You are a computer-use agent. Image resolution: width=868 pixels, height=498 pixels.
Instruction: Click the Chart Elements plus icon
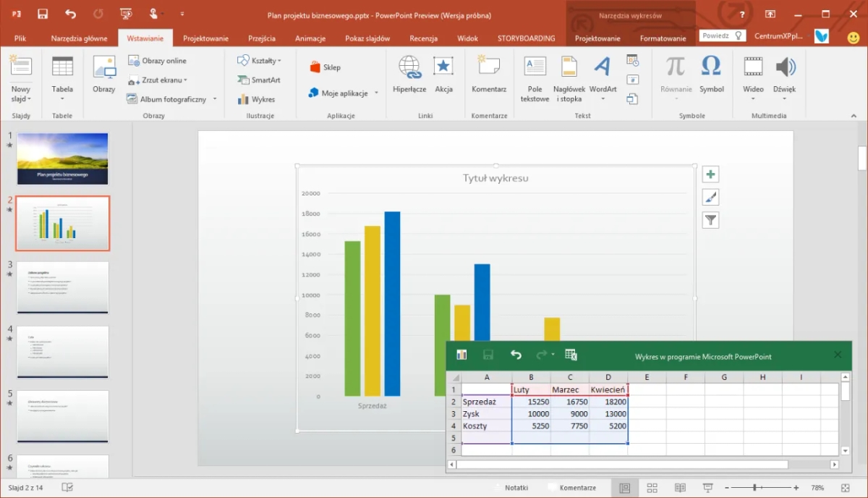(x=711, y=174)
